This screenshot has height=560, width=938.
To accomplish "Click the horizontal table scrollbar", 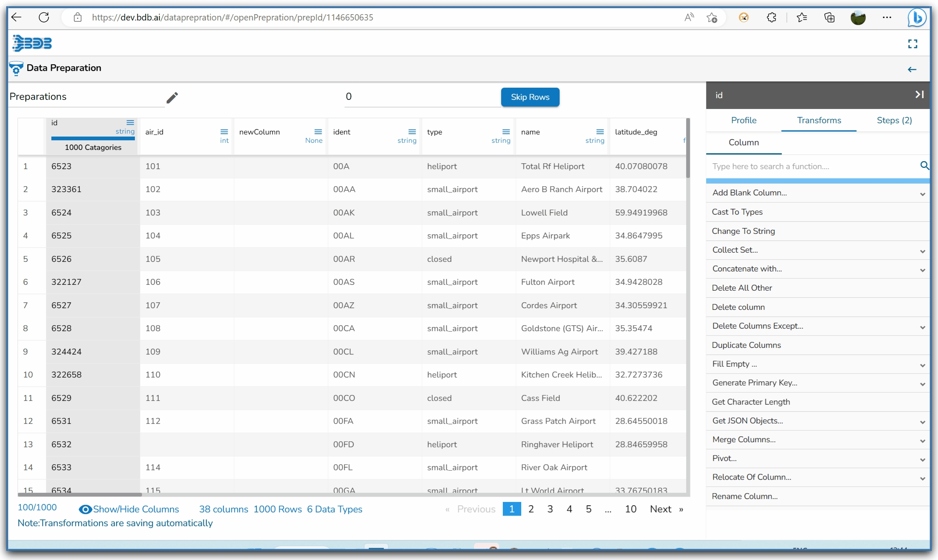I will tap(80, 494).
